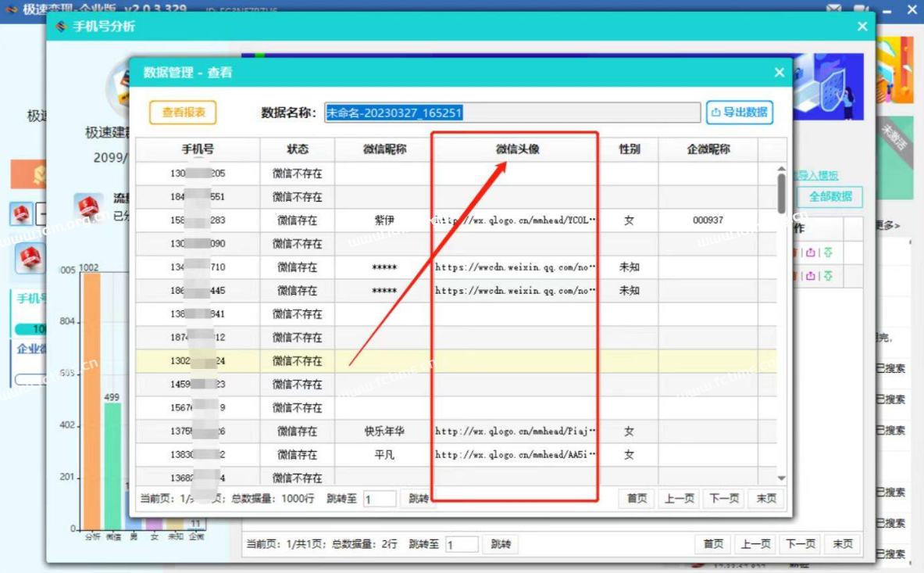Click the green 微信 bar labeled 499 in the chart
Image resolution: width=924 pixels, height=573 pixels.
click(112, 467)
